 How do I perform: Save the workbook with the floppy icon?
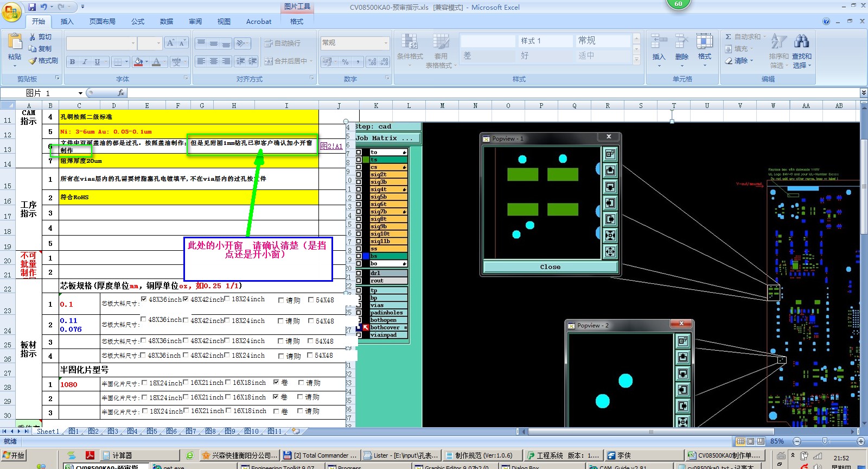coord(32,7)
